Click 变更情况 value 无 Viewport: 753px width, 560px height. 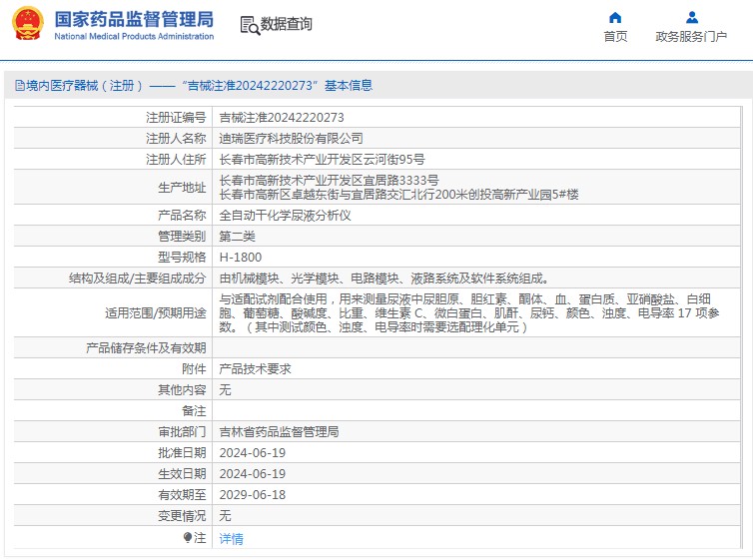[x=225, y=516]
